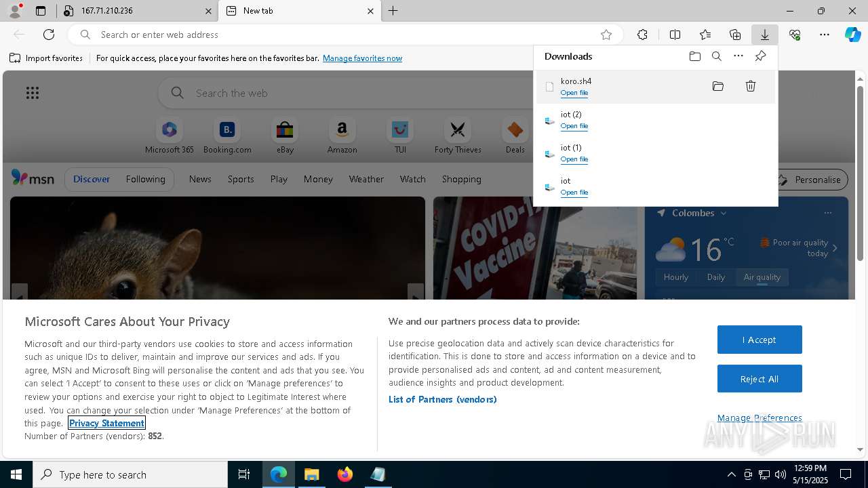Click Import favorites button
This screenshot has width=868, height=488.
click(46, 58)
